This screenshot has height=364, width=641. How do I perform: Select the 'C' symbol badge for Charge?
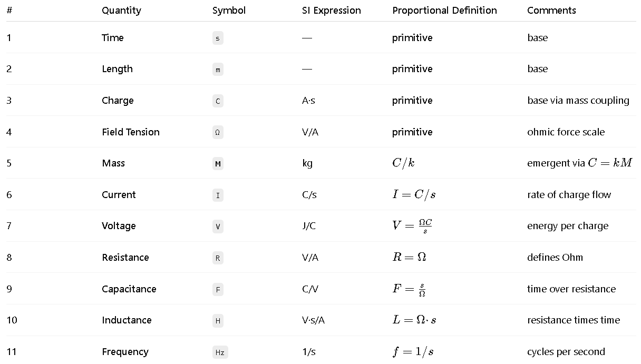pyautogui.click(x=218, y=101)
